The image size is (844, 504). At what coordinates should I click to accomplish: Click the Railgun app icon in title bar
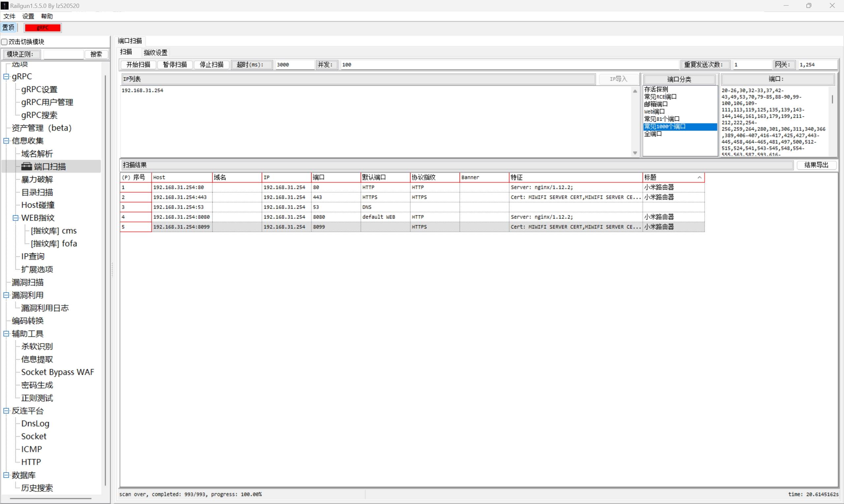pos(4,5)
